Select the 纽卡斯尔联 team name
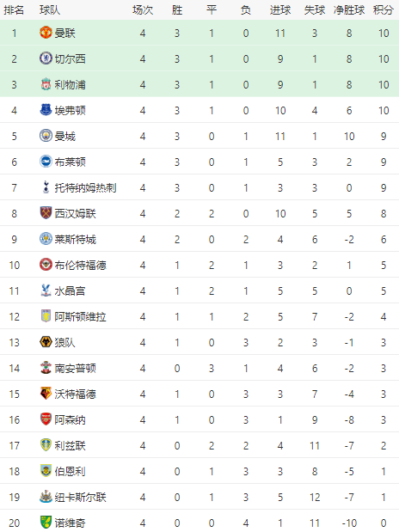This screenshot has width=399, height=532. [81, 498]
